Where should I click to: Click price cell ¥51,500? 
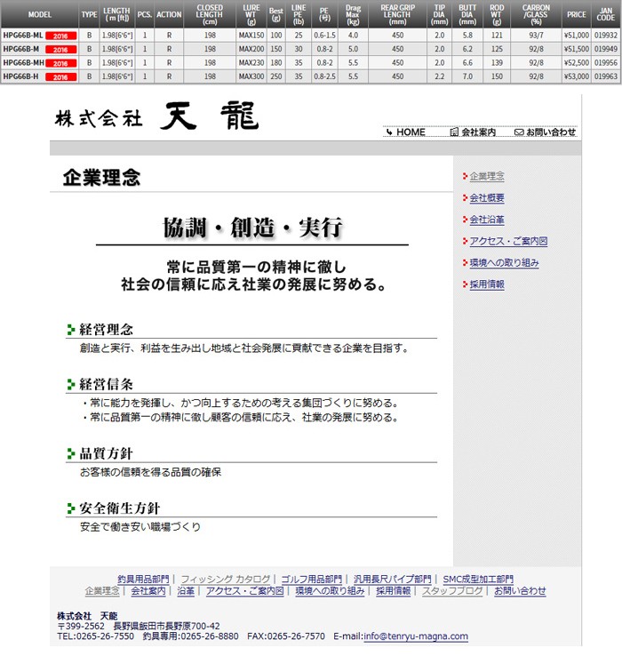(x=577, y=49)
